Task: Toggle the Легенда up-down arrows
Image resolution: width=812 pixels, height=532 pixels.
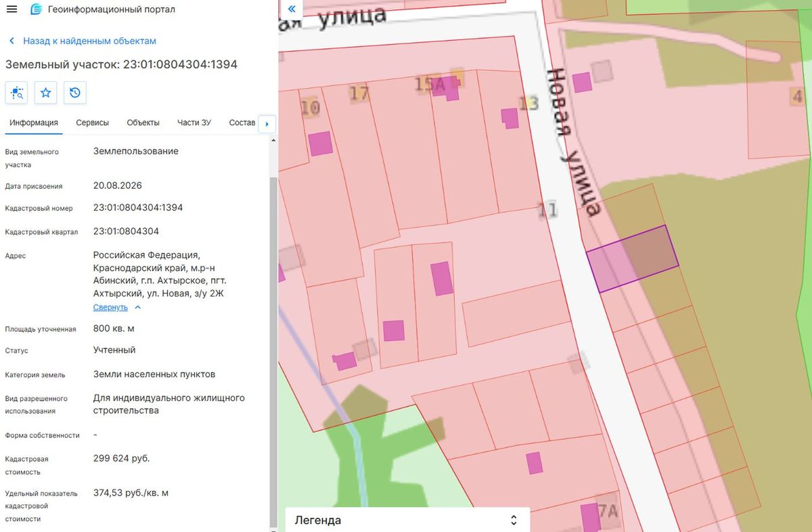Action: pos(514,520)
